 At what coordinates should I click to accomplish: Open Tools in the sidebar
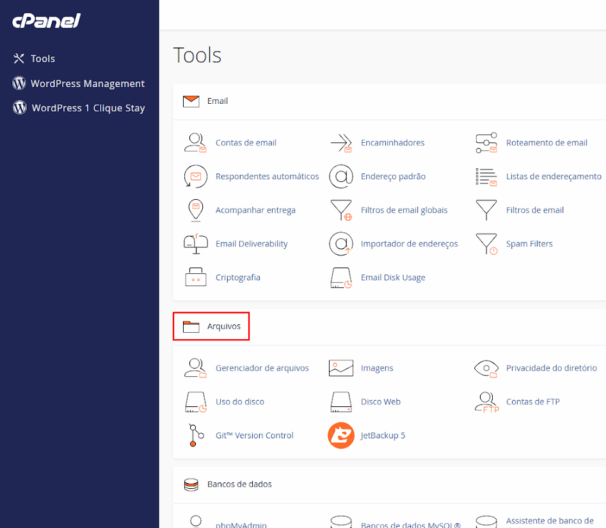pyautogui.click(x=42, y=59)
